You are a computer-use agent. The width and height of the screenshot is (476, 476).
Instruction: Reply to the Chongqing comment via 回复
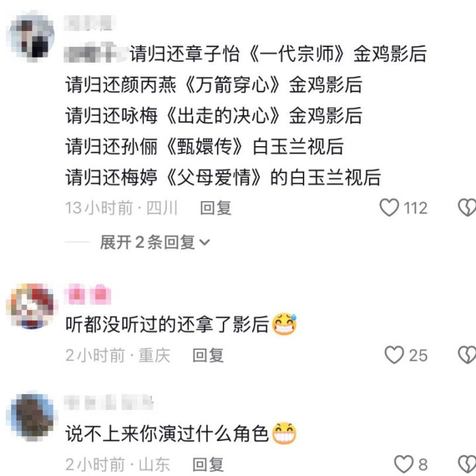(x=208, y=355)
